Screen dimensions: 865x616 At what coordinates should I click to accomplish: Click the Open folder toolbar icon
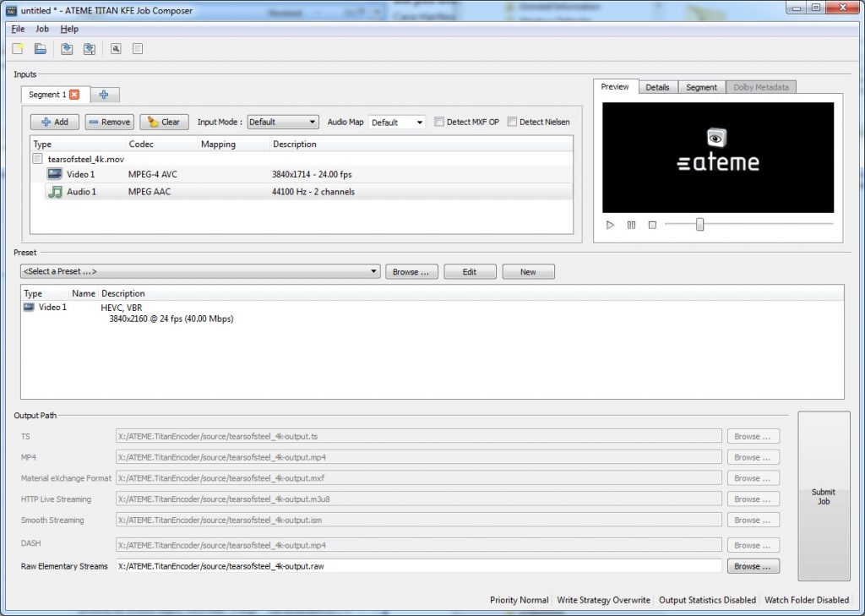pyautogui.click(x=41, y=48)
